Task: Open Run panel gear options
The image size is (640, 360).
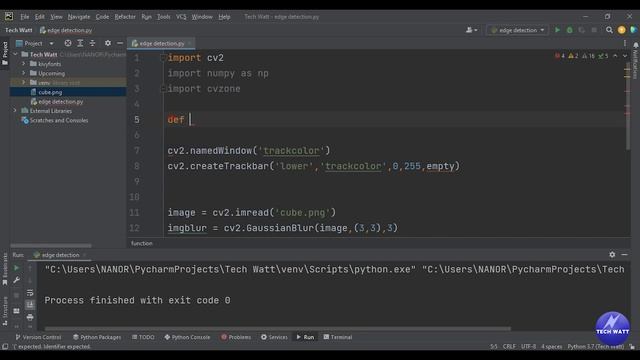Action: tap(612, 254)
